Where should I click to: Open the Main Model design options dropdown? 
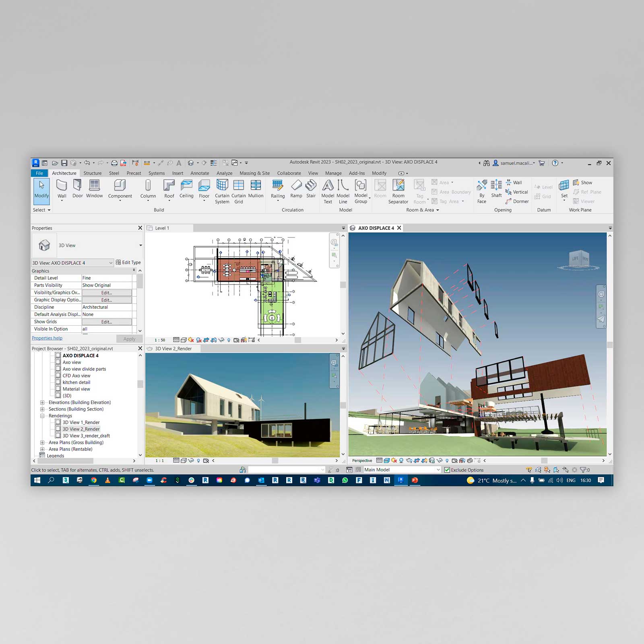[438, 470]
